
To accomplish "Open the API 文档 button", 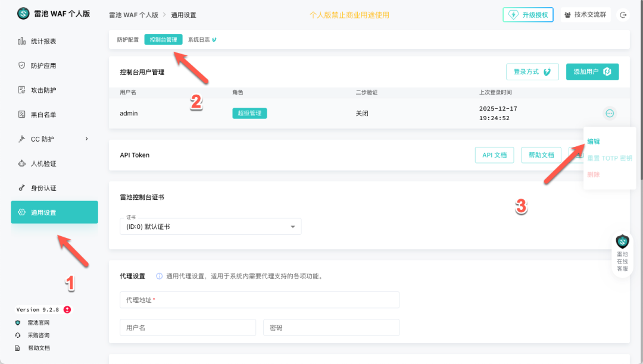I will [x=494, y=155].
